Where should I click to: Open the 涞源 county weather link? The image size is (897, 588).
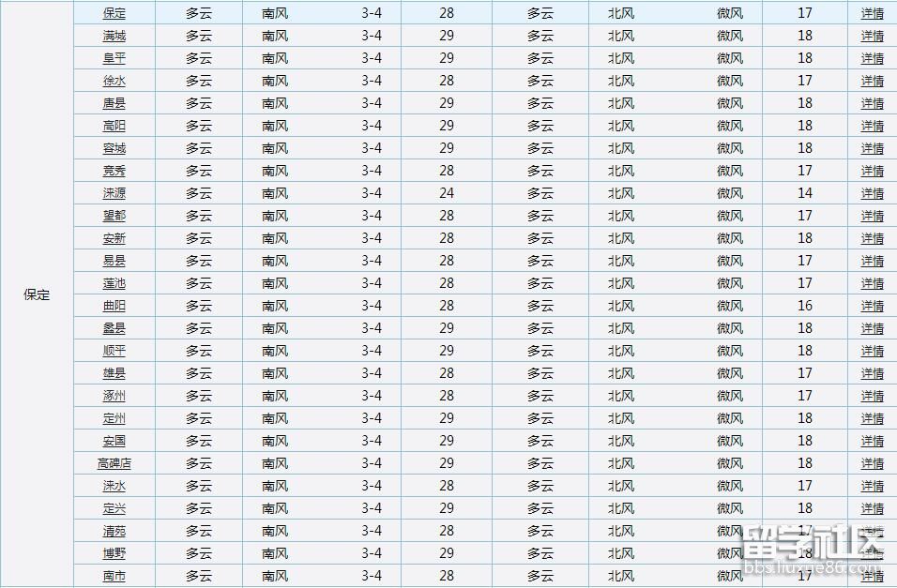pyautogui.click(x=113, y=193)
